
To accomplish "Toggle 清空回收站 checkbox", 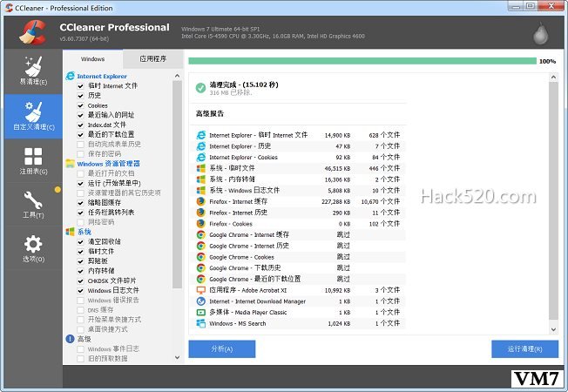I will 80,242.
